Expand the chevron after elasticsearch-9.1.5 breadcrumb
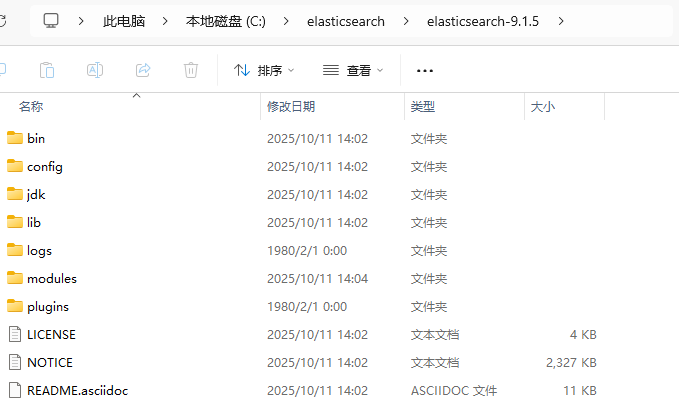The width and height of the screenshot is (679, 414). pyautogui.click(x=561, y=21)
